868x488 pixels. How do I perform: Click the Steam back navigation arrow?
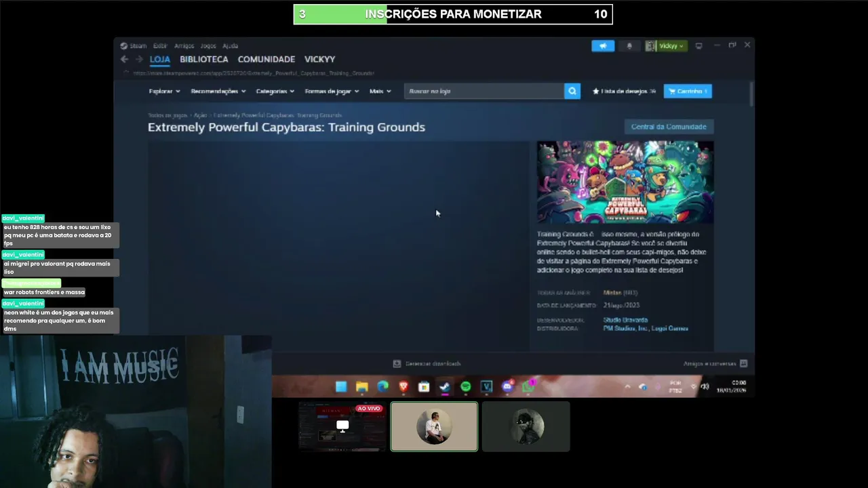click(x=124, y=59)
